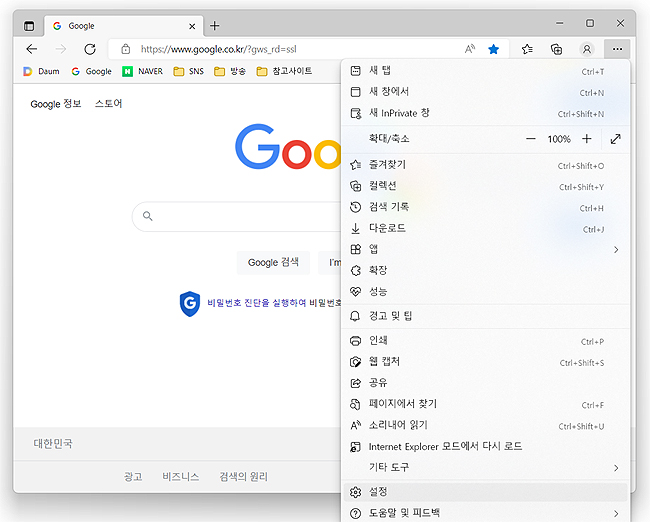Image resolution: width=650 pixels, height=522 pixels.
Task: Expand 기타 도구 submenu
Action: click(484, 468)
